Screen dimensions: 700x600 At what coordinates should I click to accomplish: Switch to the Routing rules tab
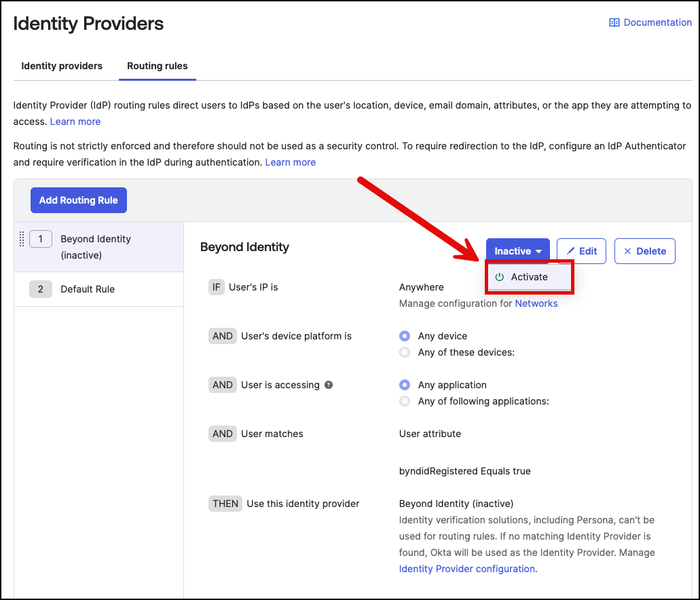click(x=157, y=66)
